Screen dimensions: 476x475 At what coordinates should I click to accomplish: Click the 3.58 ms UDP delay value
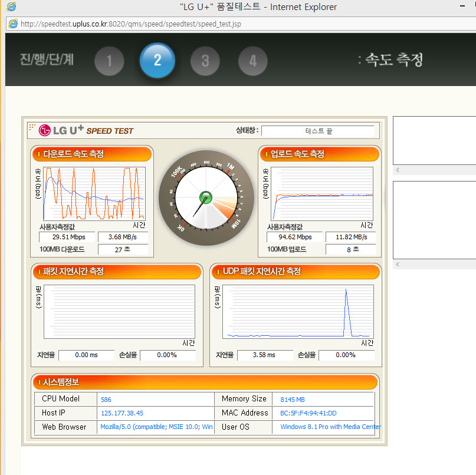pyautogui.click(x=265, y=355)
